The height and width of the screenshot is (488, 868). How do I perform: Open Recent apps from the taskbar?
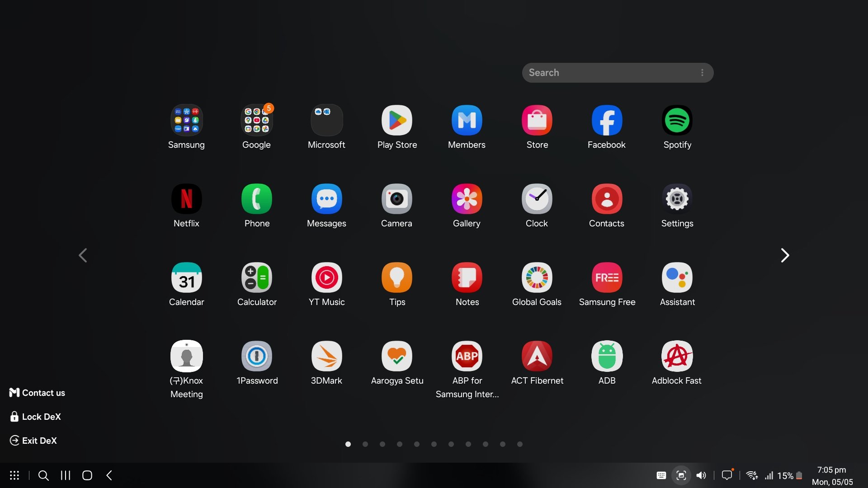[65, 475]
